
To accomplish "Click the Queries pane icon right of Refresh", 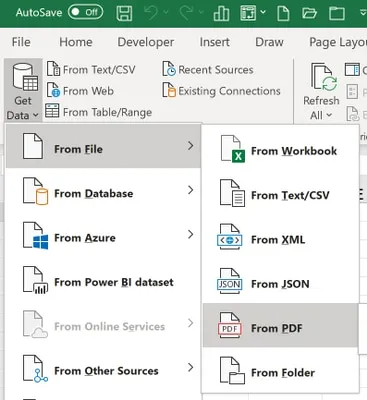I will point(352,69).
